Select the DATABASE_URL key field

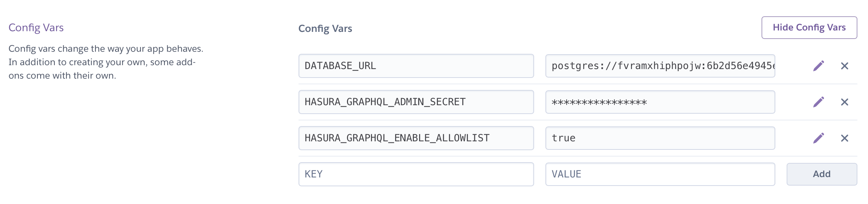pos(416,66)
